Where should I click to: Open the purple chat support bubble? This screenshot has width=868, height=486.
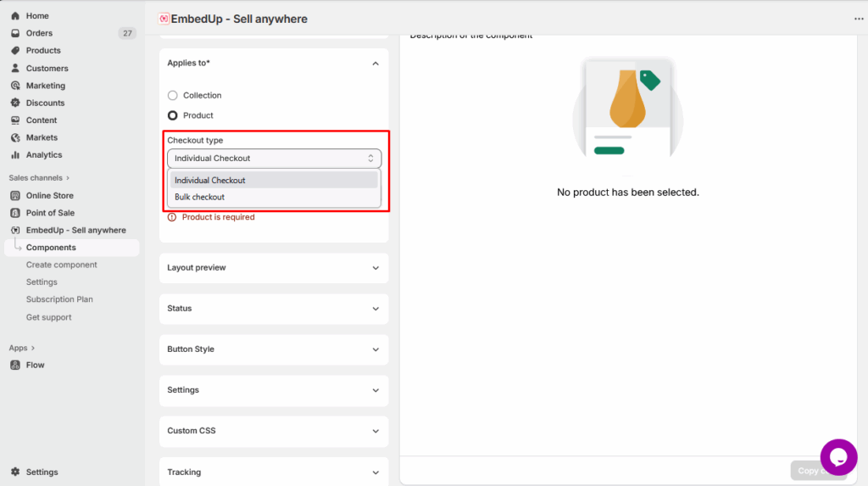pyautogui.click(x=838, y=457)
